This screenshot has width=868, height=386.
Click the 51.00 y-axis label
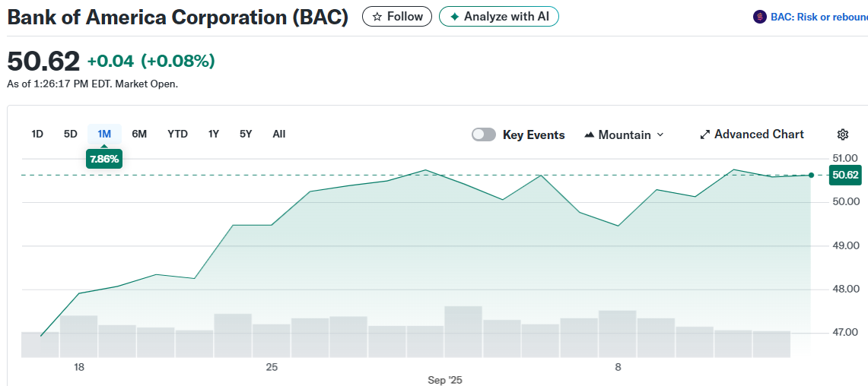844,158
